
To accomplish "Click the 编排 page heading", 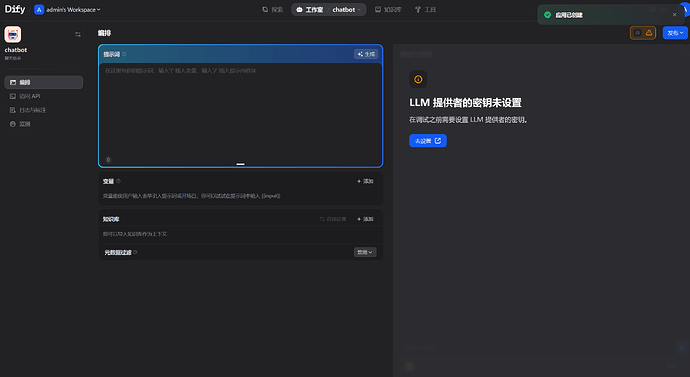I will coord(104,33).
